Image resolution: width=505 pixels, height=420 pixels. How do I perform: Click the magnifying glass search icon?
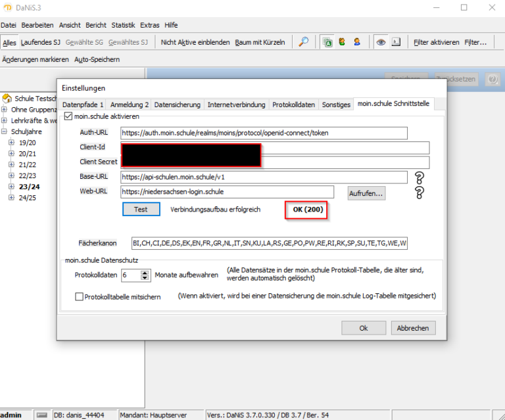[x=303, y=42]
